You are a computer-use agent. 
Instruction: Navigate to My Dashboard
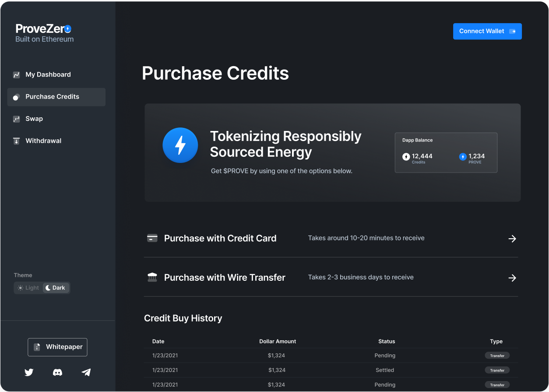tap(49, 74)
